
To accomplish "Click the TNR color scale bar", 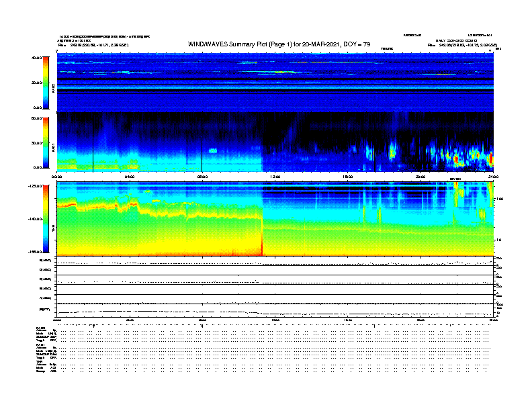I will [x=46, y=219].
